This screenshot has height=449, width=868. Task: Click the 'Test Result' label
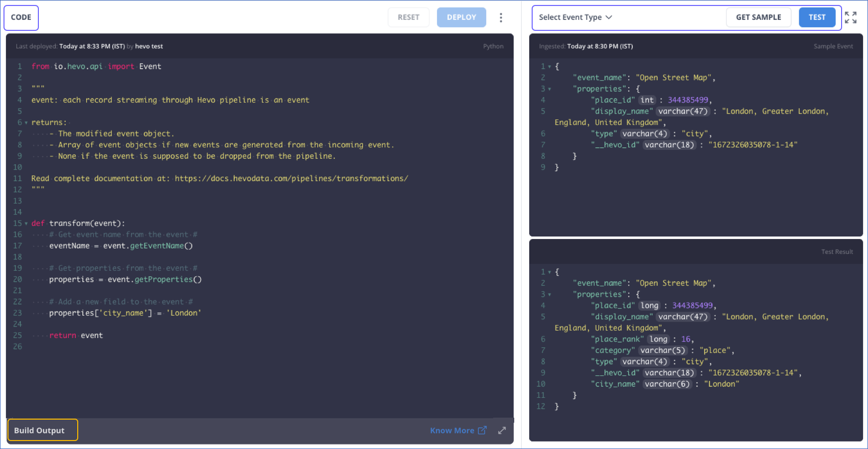[x=837, y=252]
